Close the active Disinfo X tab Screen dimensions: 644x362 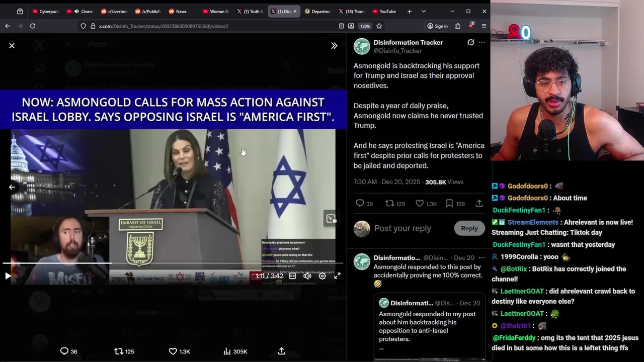pos(295,11)
